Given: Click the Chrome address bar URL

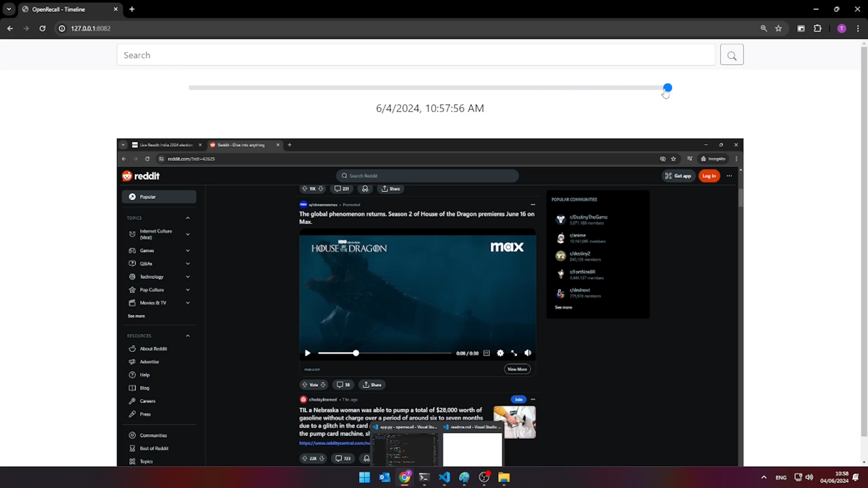Looking at the screenshot, I should pos(90,28).
